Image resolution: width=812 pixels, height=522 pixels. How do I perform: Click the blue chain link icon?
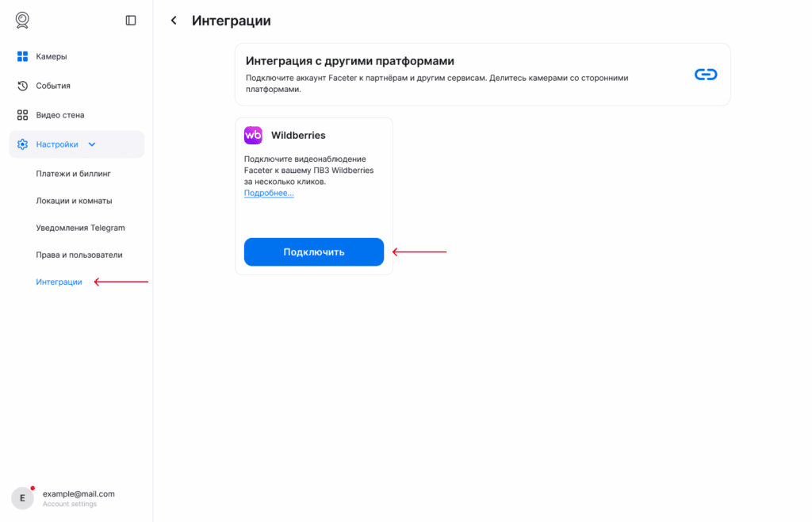point(705,75)
